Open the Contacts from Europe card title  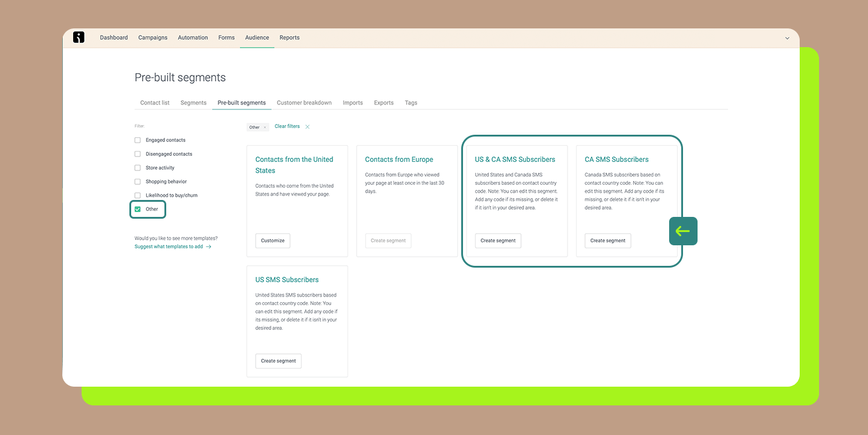pos(399,159)
